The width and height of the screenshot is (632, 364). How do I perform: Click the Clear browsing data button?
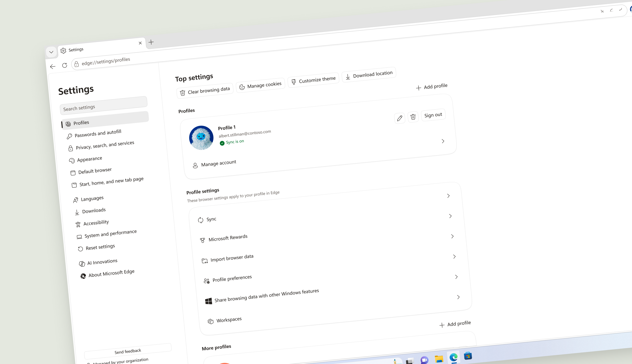coord(205,91)
